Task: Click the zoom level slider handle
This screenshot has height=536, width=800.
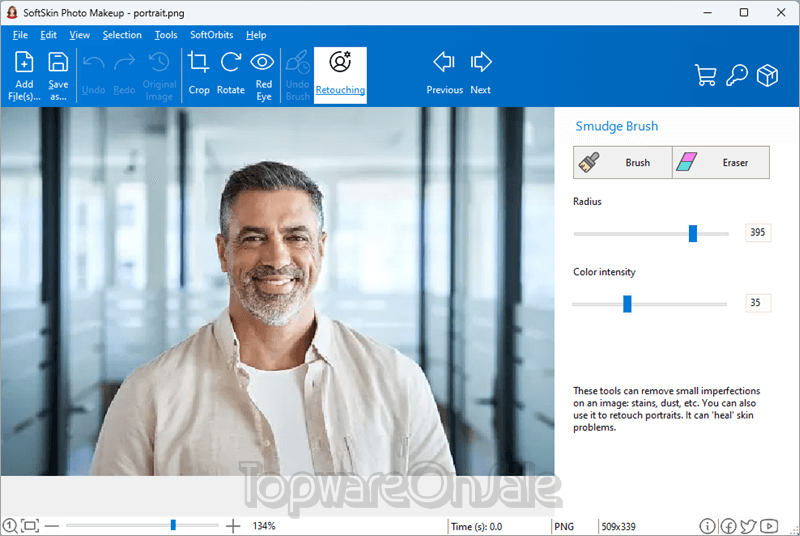Action: [173, 525]
